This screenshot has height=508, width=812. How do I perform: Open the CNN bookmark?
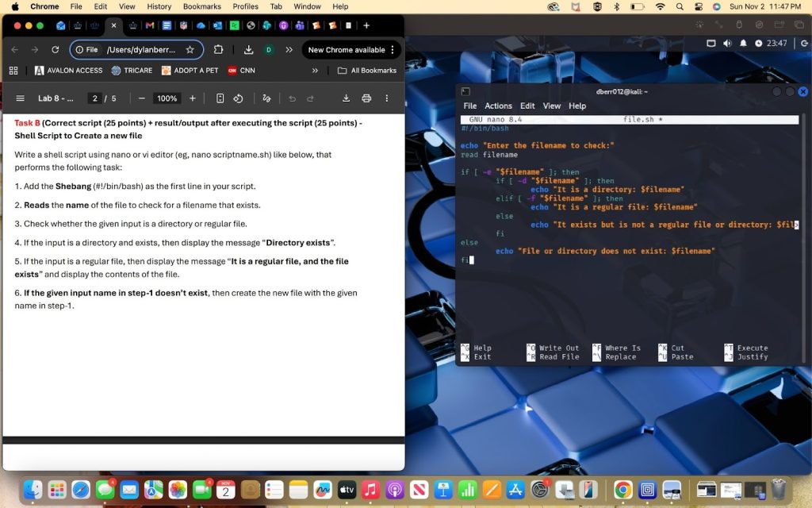[241, 71]
